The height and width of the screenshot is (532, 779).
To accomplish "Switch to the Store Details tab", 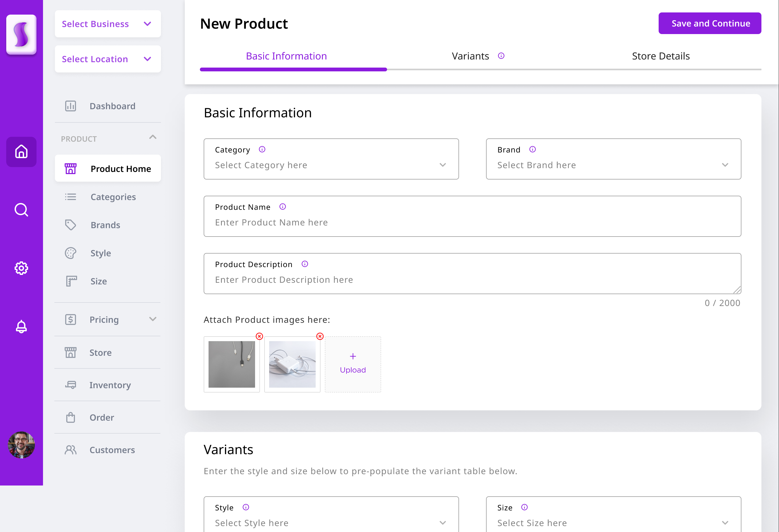I will (660, 56).
